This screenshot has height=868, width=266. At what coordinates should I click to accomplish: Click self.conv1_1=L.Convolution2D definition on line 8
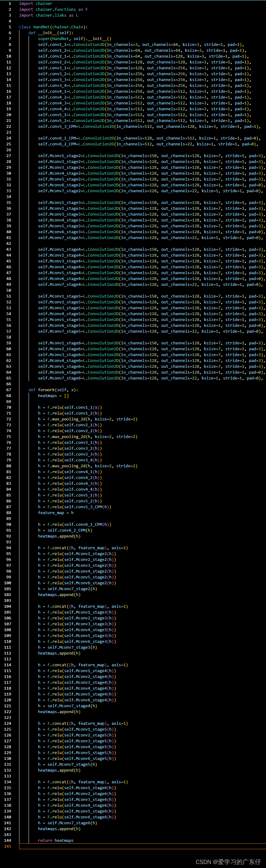[x=141, y=44]
